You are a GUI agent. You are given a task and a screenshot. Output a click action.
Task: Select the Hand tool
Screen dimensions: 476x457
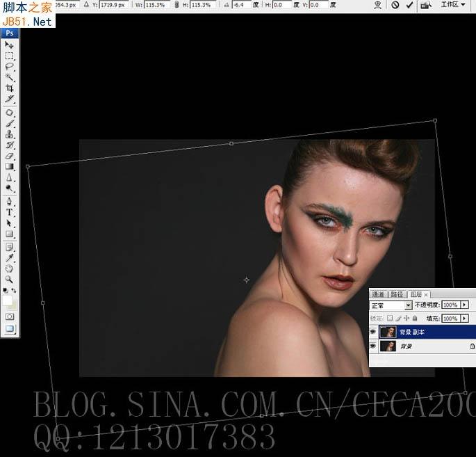click(9, 268)
